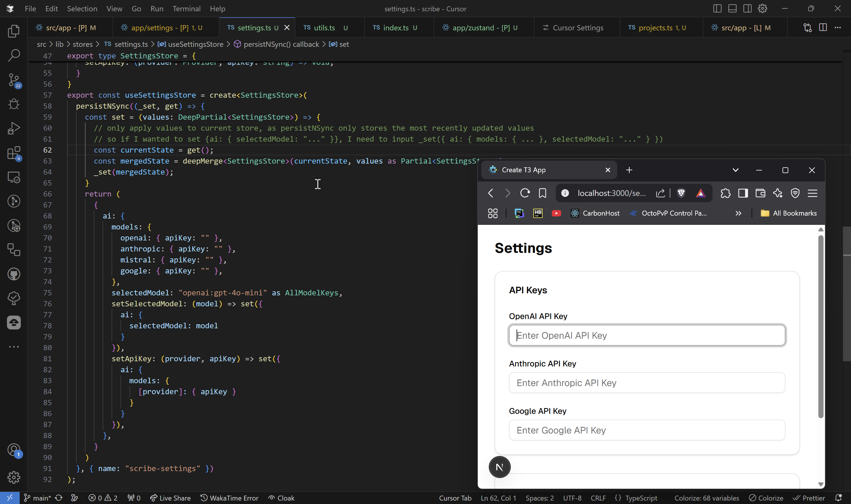Synchronize changes from the status bar
Viewport: 851px width, 504px height.
pyautogui.click(x=59, y=498)
